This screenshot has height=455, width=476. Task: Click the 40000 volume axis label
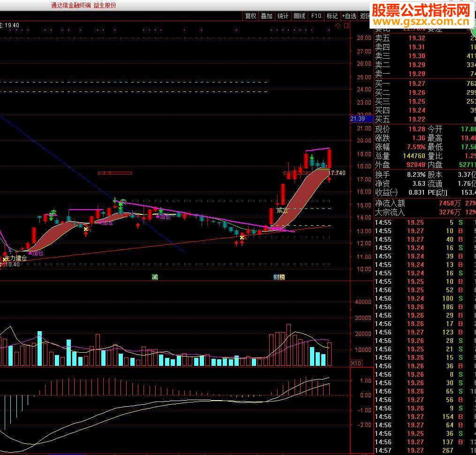pos(363,302)
